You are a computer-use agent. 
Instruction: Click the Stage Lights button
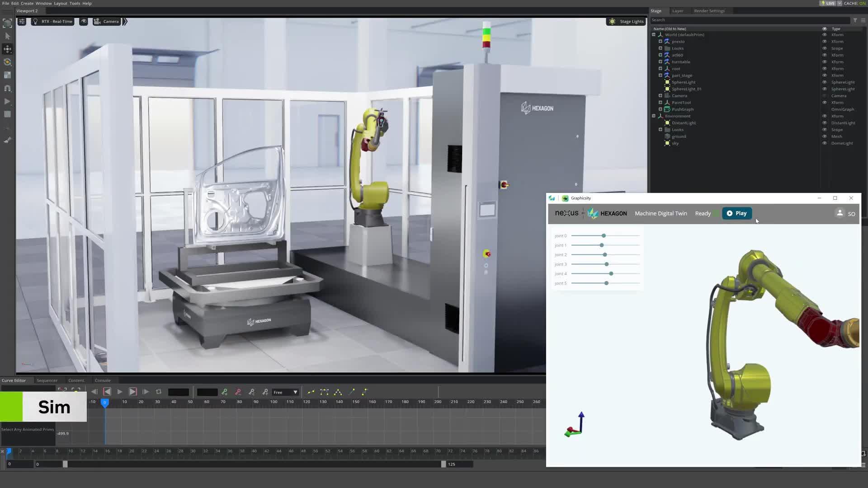627,21
